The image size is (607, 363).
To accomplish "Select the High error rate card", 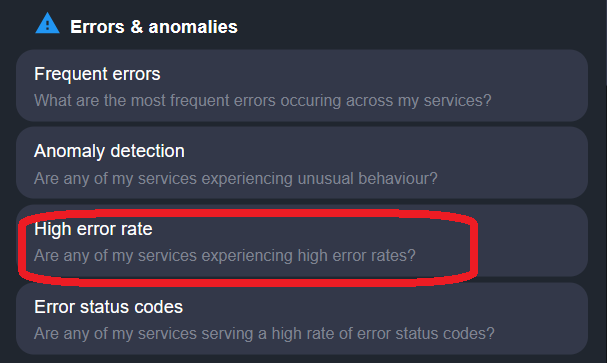I will coord(302,241).
